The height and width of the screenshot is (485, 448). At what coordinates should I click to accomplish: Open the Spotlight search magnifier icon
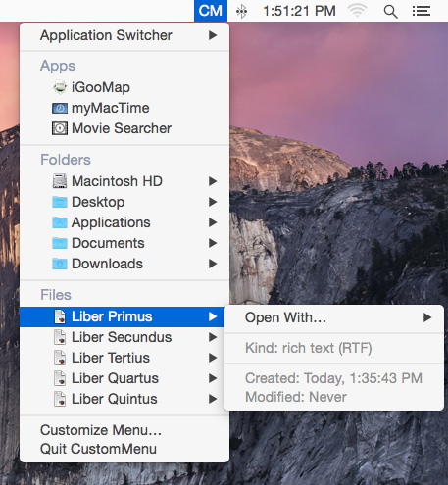tap(390, 12)
